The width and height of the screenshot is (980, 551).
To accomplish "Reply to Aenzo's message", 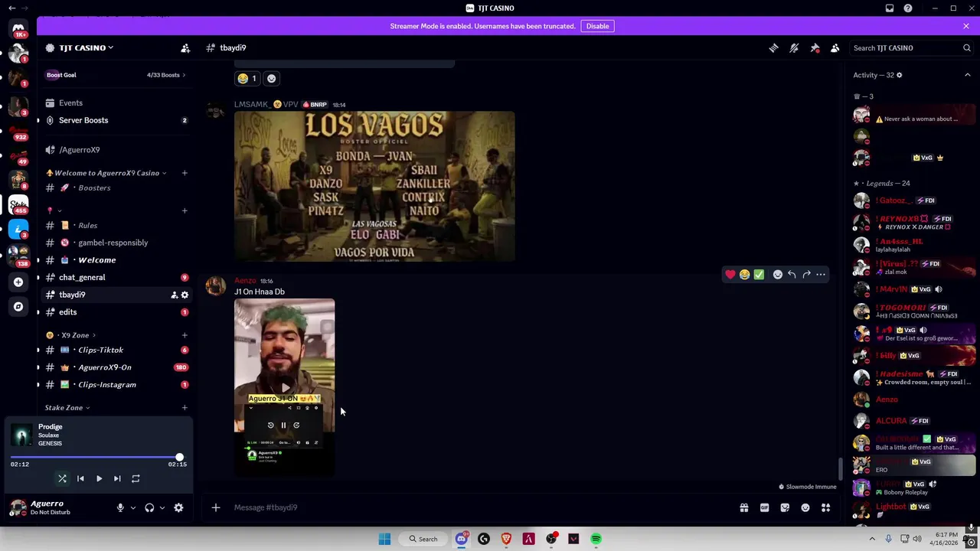I will [x=792, y=274].
